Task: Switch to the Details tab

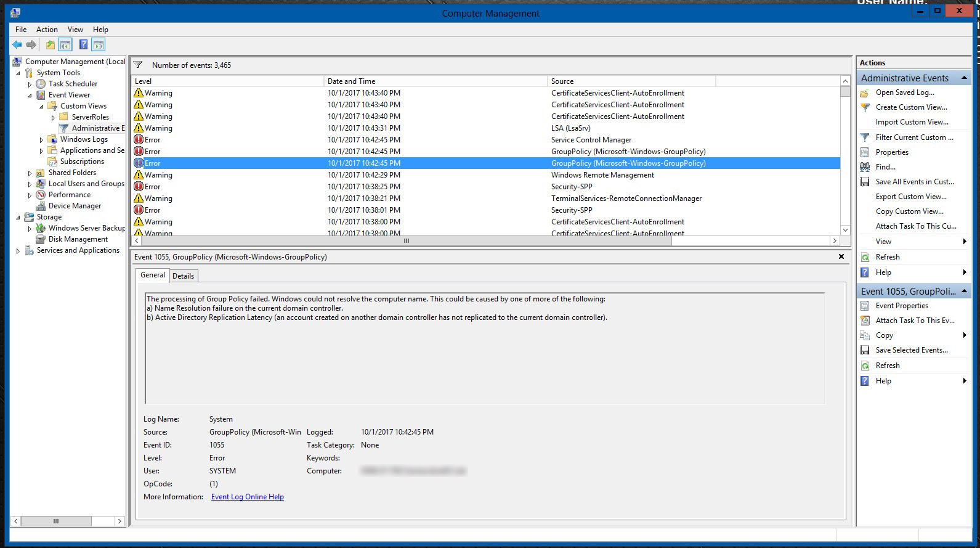Action: 183,276
